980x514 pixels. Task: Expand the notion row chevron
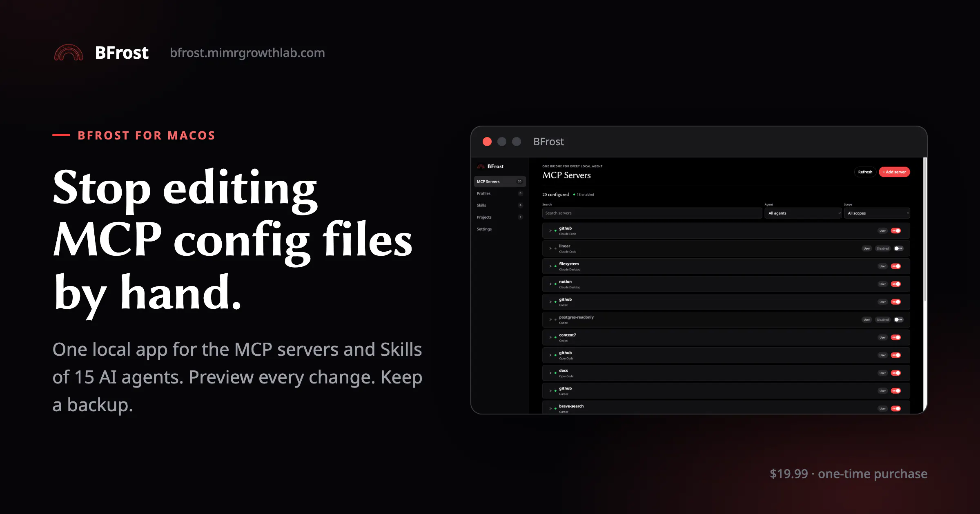point(550,284)
